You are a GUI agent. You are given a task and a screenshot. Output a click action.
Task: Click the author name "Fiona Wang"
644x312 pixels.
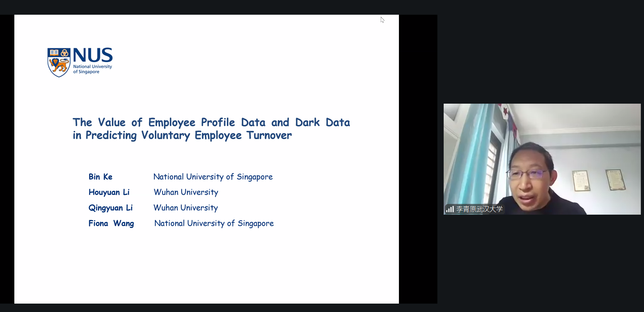click(111, 223)
